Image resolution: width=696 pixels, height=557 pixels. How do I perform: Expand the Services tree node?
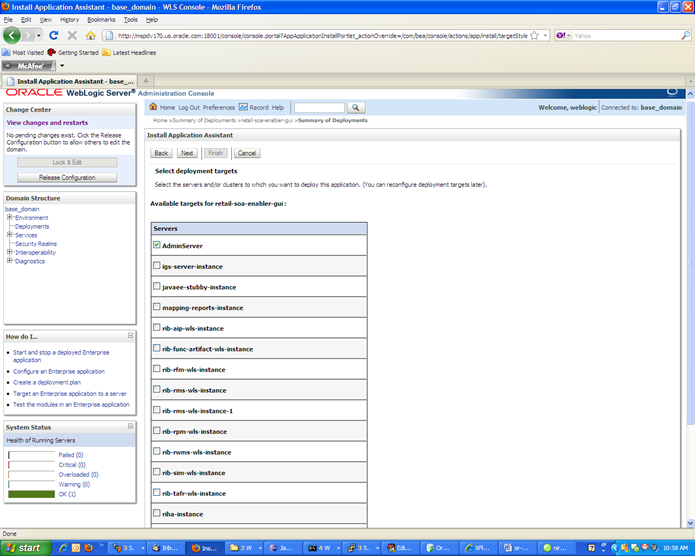pos(9,235)
